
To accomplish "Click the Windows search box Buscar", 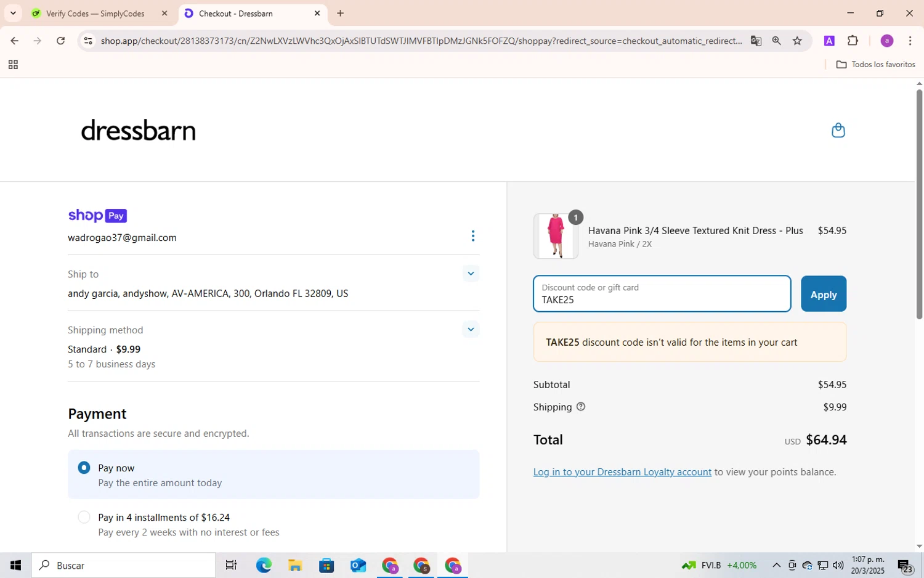I will coord(123,565).
